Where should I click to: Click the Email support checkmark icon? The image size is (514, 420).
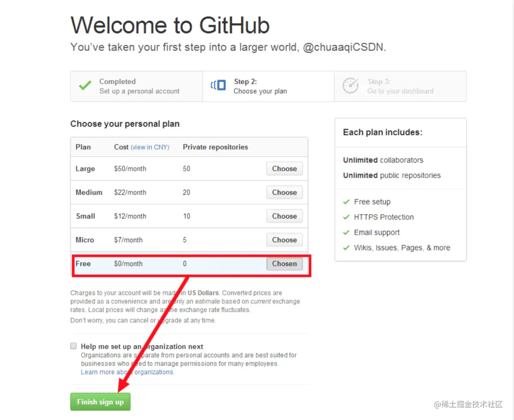[346, 232]
